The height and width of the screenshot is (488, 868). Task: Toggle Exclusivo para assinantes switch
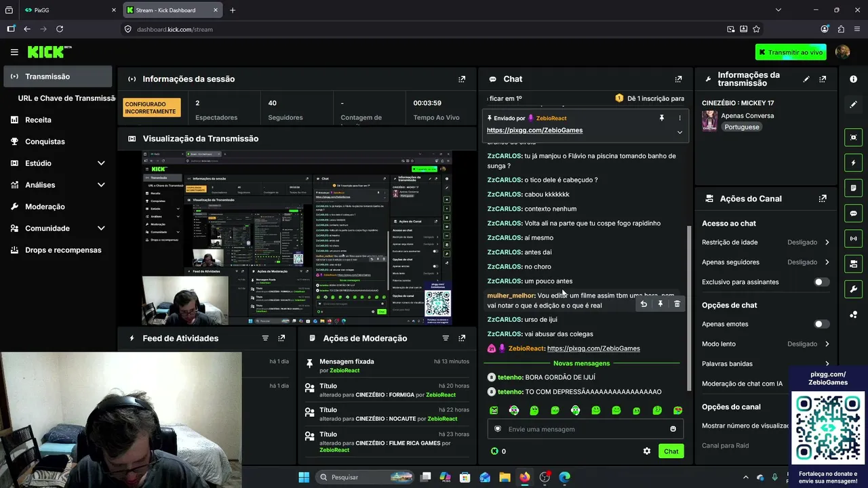pyautogui.click(x=821, y=282)
